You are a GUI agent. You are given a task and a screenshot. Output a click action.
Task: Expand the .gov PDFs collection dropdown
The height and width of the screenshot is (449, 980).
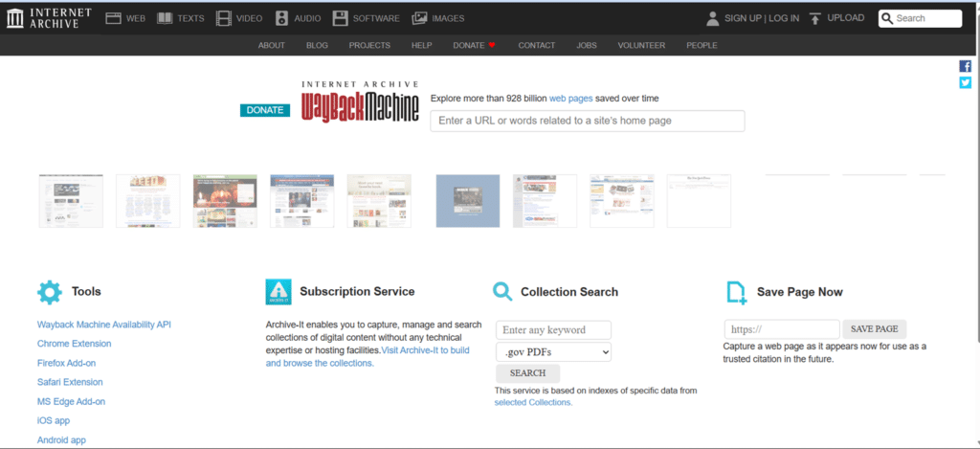tap(553, 352)
